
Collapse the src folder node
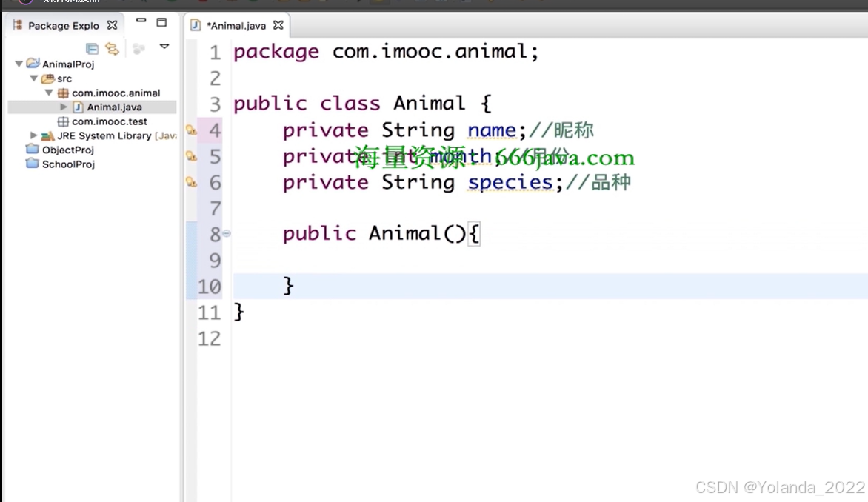(x=34, y=78)
